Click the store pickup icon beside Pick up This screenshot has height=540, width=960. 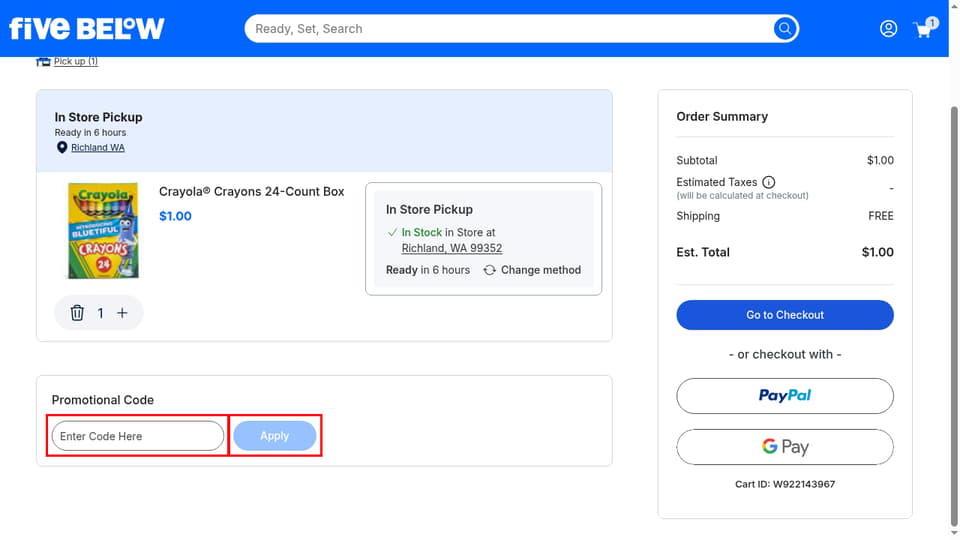[43, 61]
